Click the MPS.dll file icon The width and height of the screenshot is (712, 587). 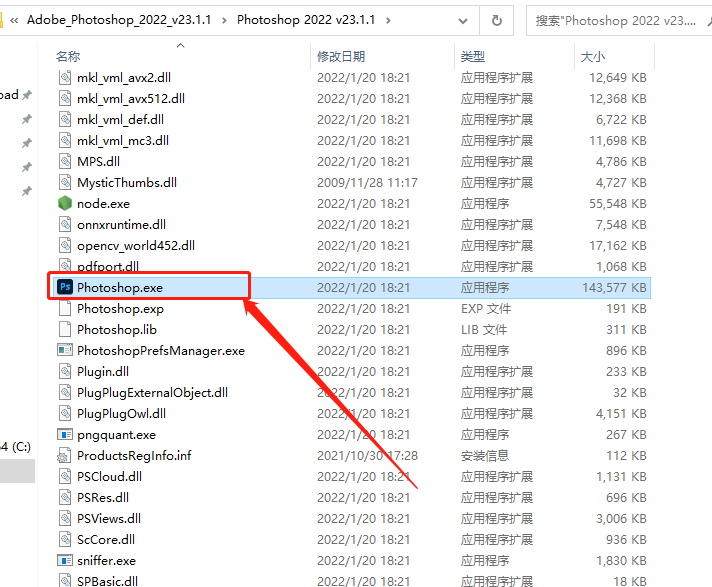pyautogui.click(x=65, y=161)
